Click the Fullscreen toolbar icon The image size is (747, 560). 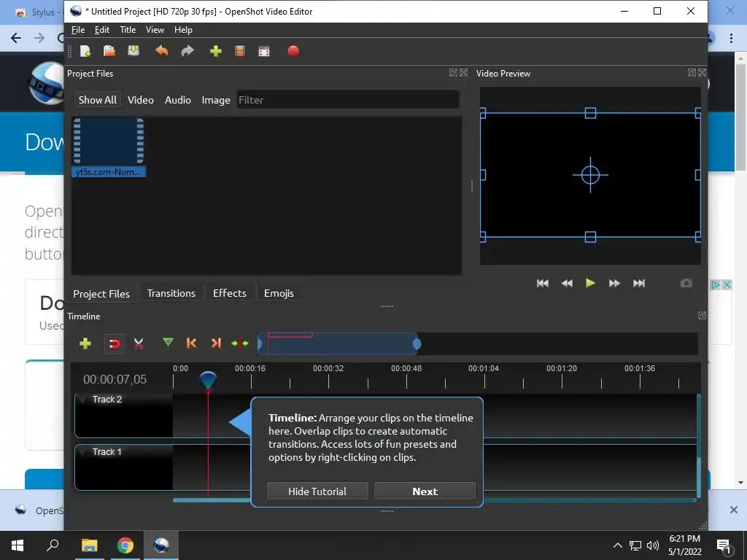264,52
